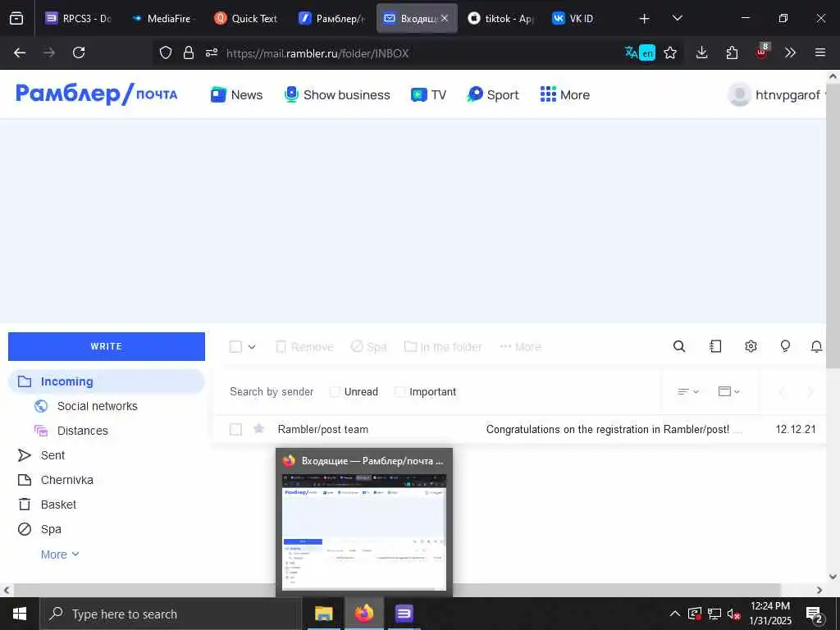840x630 pixels.
Task: View site security via padlock icon
Action: pos(188,52)
